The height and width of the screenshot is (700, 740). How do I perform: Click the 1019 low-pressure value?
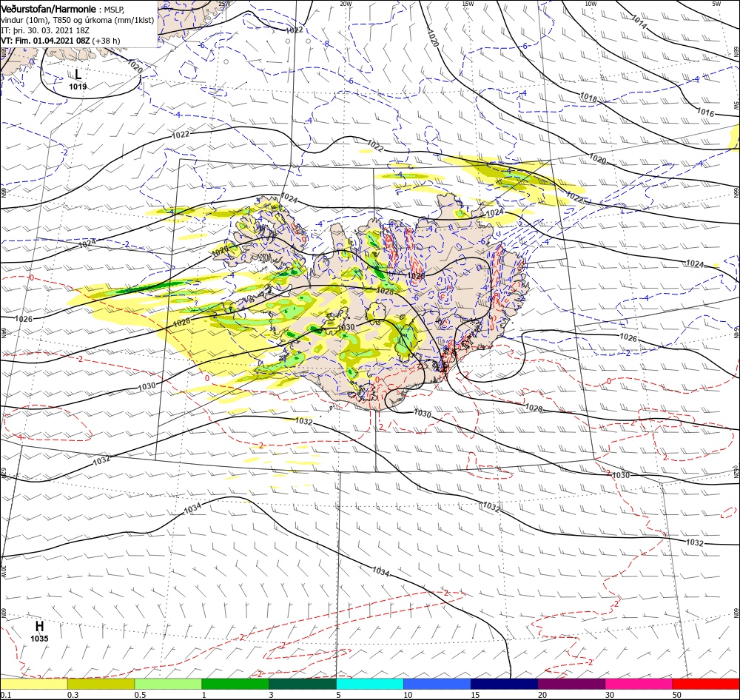click(78, 87)
